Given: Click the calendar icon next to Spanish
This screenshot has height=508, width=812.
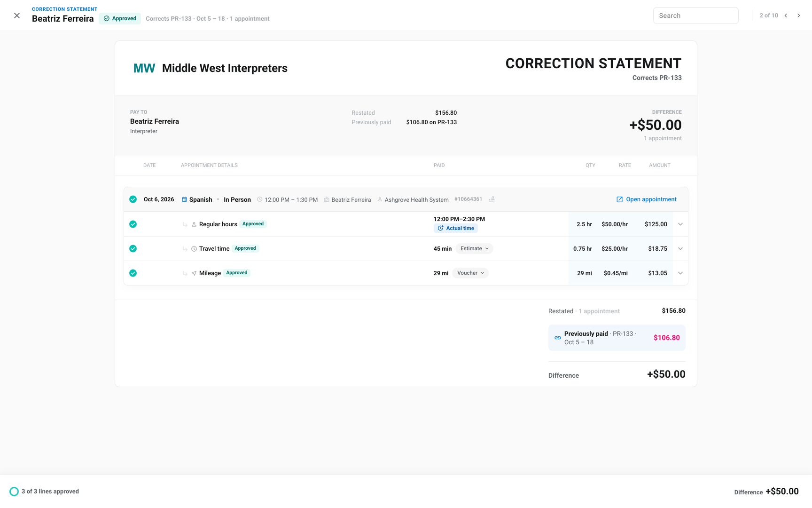Looking at the screenshot, I should (x=184, y=199).
